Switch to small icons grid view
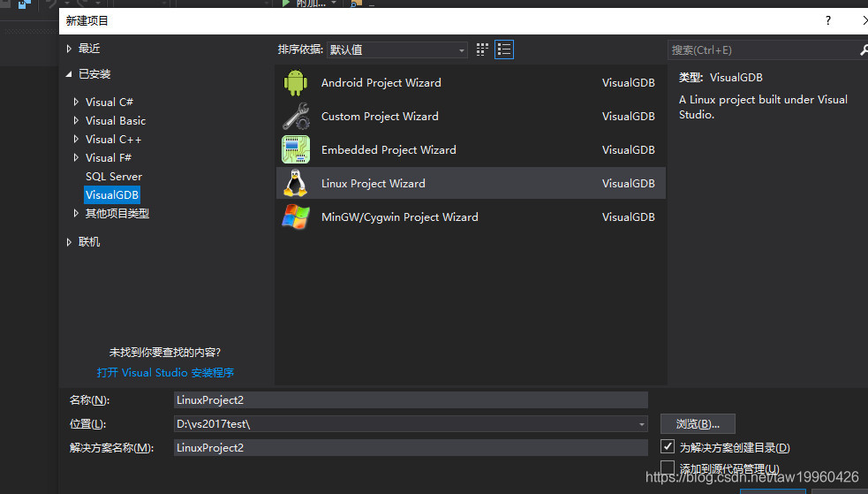The image size is (868, 494). pos(482,49)
